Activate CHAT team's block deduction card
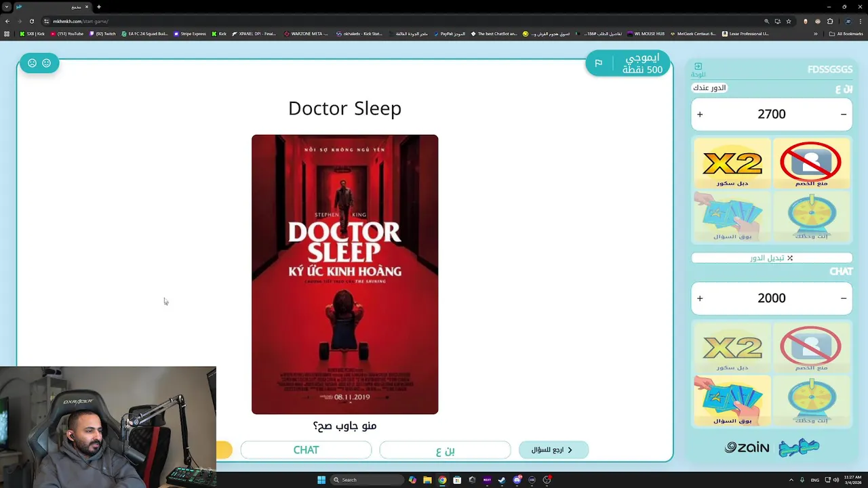868x488 pixels. click(x=810, y=348)
